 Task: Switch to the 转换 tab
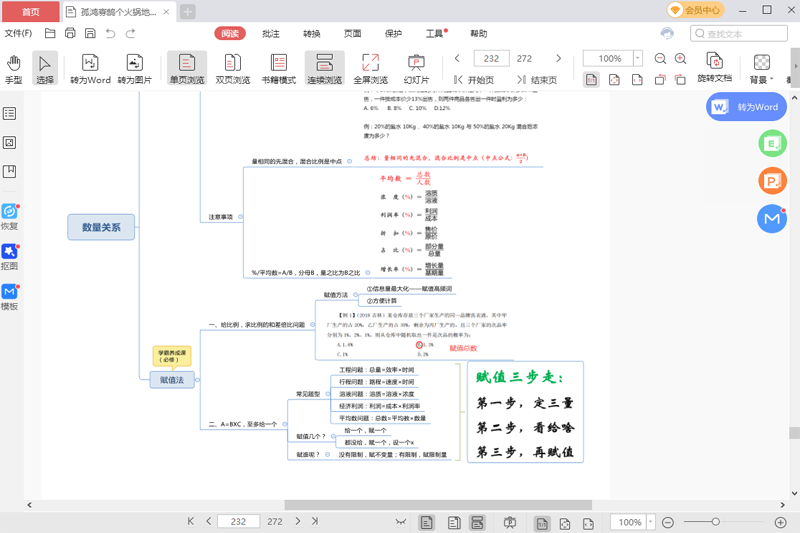tap(311, 34)
